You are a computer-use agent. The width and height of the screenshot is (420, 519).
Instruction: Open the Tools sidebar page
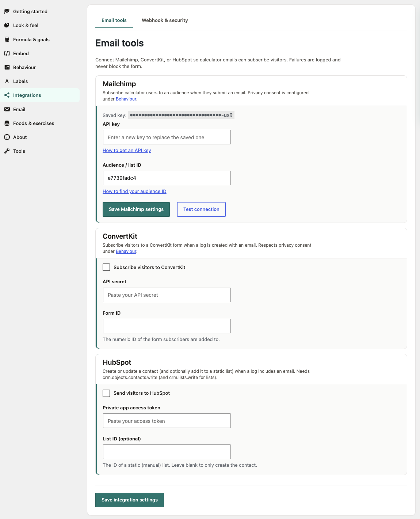40,151
